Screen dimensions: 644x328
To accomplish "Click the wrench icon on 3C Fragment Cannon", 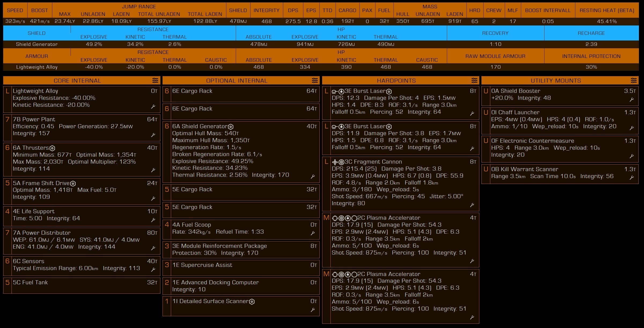I will [x=472, y=205].
